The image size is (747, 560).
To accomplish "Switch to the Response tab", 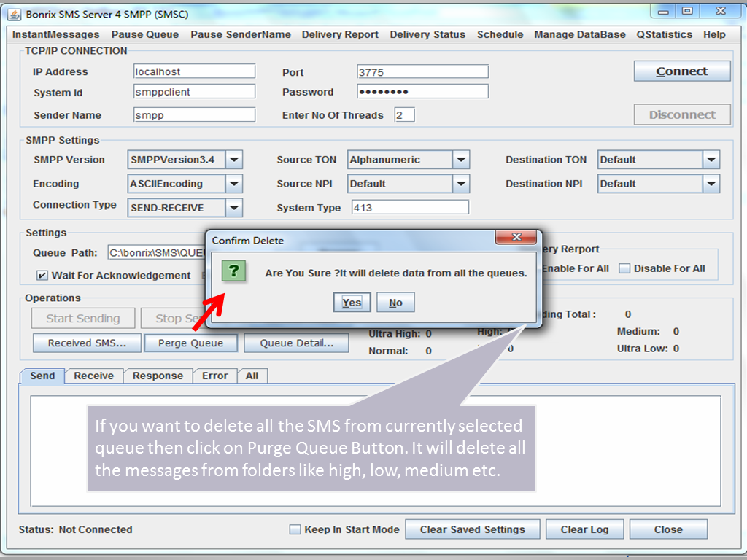I will click(x=158, y=376).
